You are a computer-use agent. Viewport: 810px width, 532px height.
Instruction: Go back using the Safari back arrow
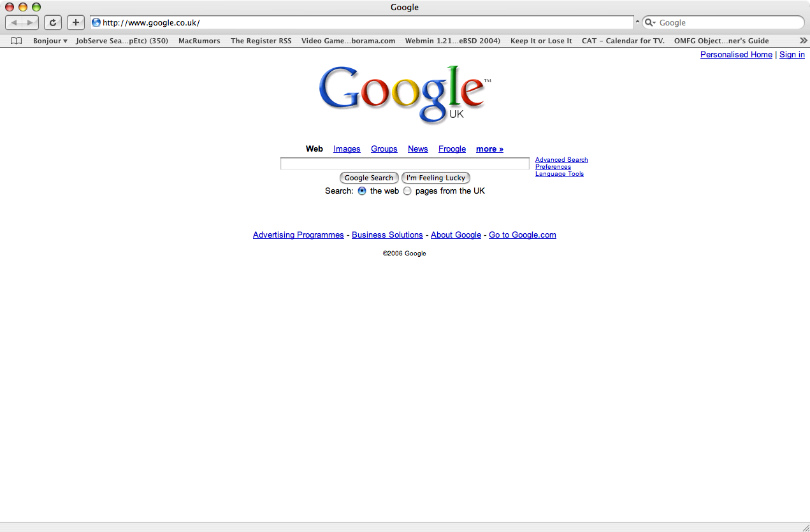(x=14, y=22)
